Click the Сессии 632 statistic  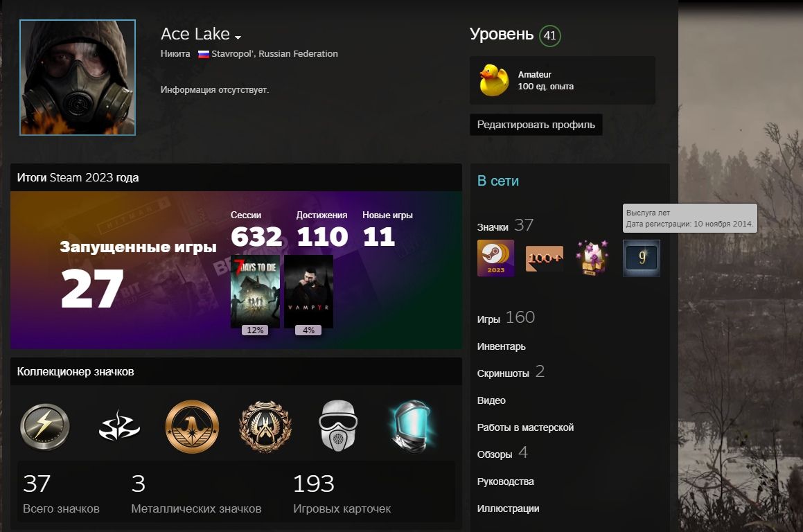point(256,230)
